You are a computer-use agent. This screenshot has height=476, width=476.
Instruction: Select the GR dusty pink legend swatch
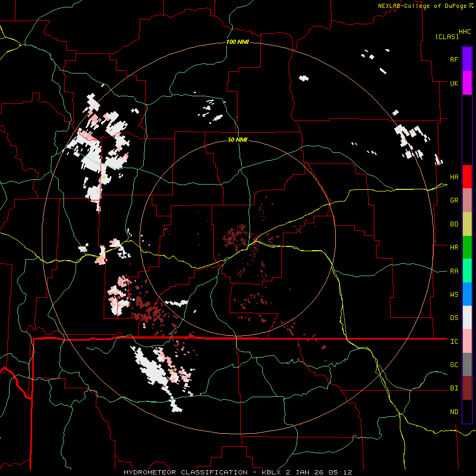(467, 200)
